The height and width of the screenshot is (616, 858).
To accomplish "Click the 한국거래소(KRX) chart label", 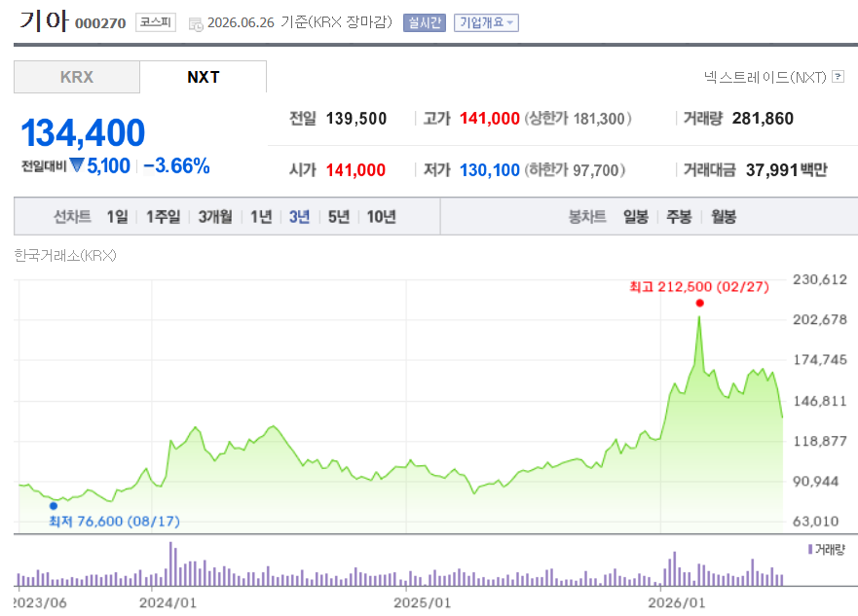I will 65,255.
